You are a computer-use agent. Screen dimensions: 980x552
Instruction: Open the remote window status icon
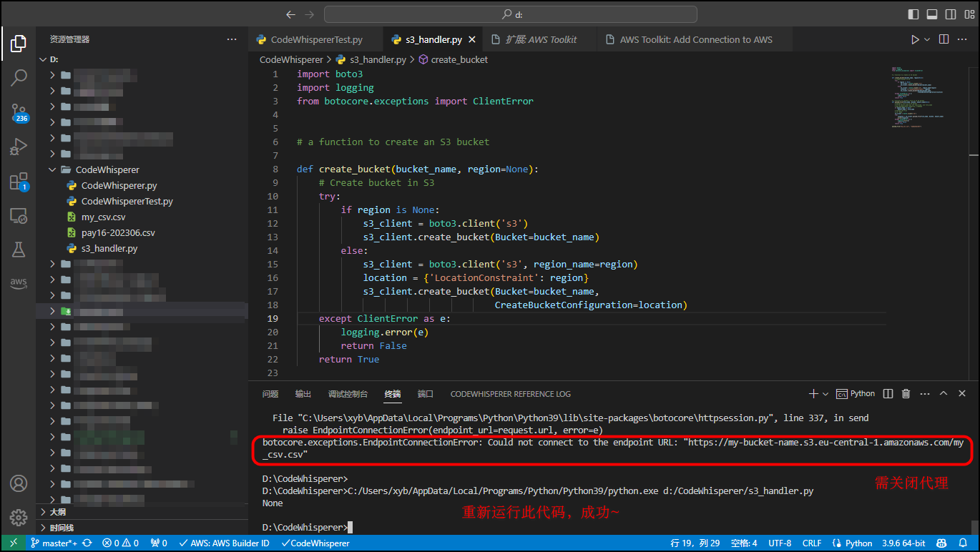coord(13,543)
